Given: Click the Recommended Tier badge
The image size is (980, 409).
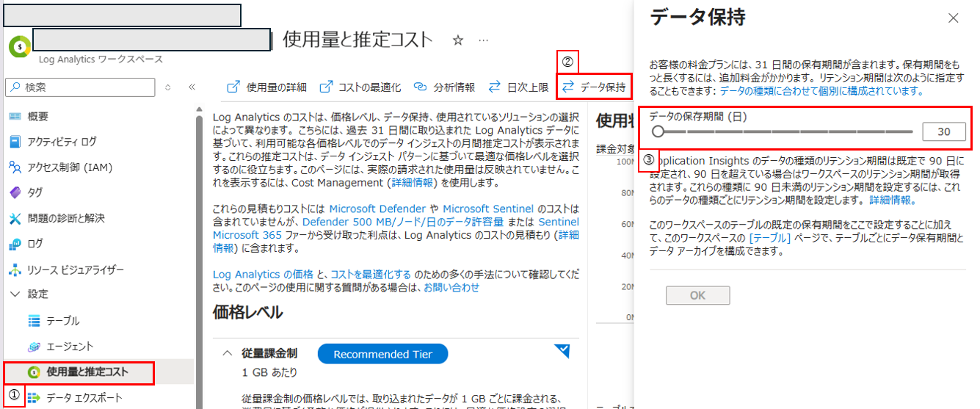Looking at the screenshot, I should pyautogui.click(x=382, y=354).
